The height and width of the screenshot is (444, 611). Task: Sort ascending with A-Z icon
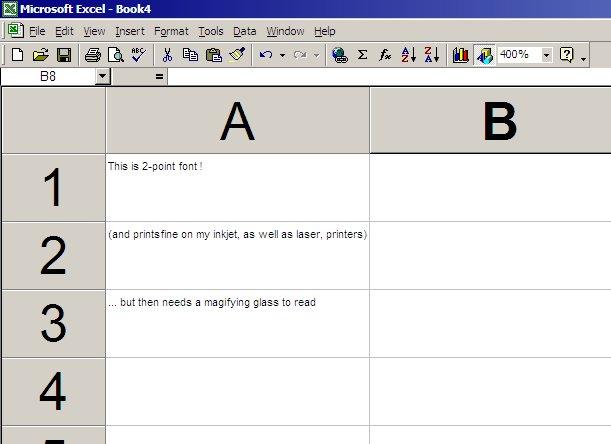[408, 55]
